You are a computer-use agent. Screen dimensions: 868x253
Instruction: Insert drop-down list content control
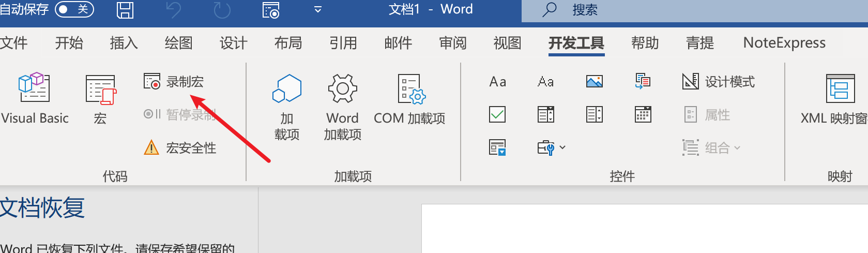click(594, 114)
